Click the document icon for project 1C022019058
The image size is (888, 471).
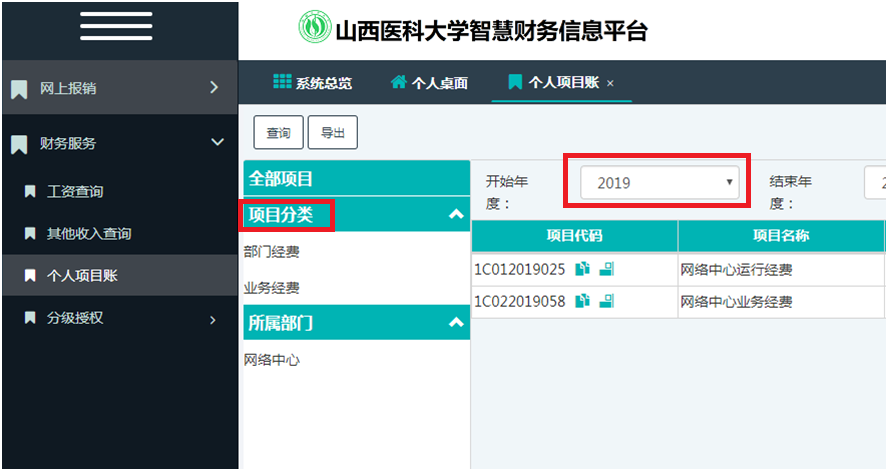pyautogui.click(x=583, y=301)
